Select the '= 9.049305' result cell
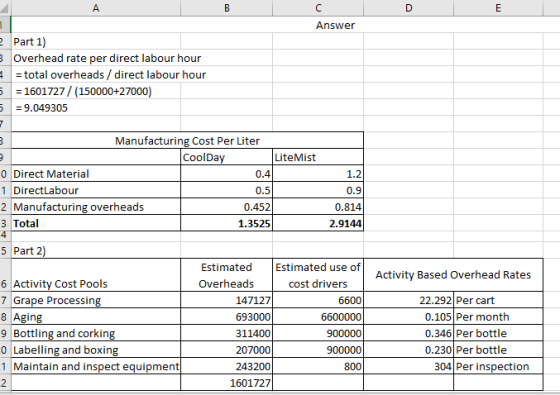This screenshot has width=560, height=395. pyautogui.click(x=96, y=108)
